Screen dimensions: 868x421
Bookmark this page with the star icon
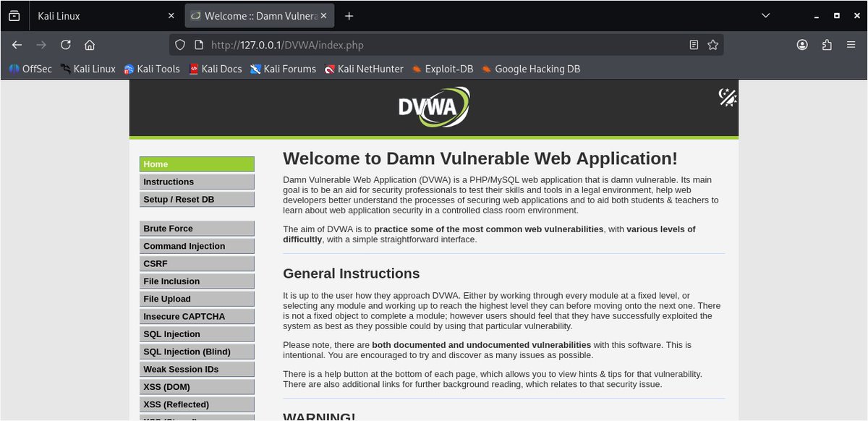tap(712, 45)
